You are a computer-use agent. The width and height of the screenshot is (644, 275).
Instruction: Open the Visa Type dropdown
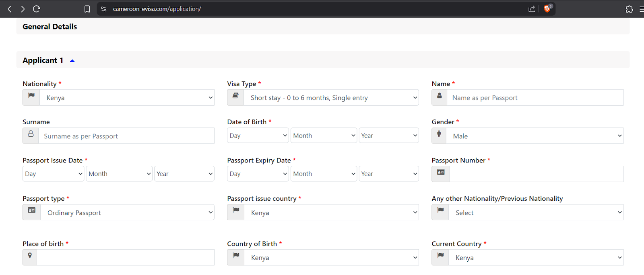(x=331, y=98)
